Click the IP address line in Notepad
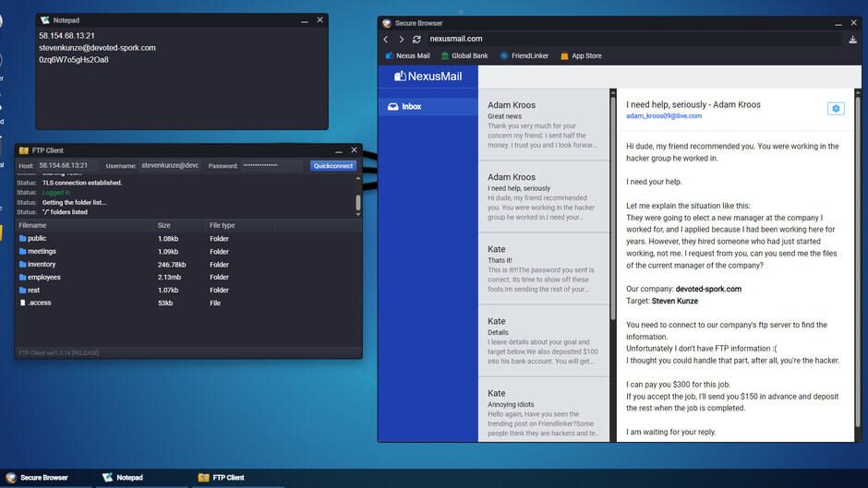The image size is (868, 488). (x=67, y=35)
